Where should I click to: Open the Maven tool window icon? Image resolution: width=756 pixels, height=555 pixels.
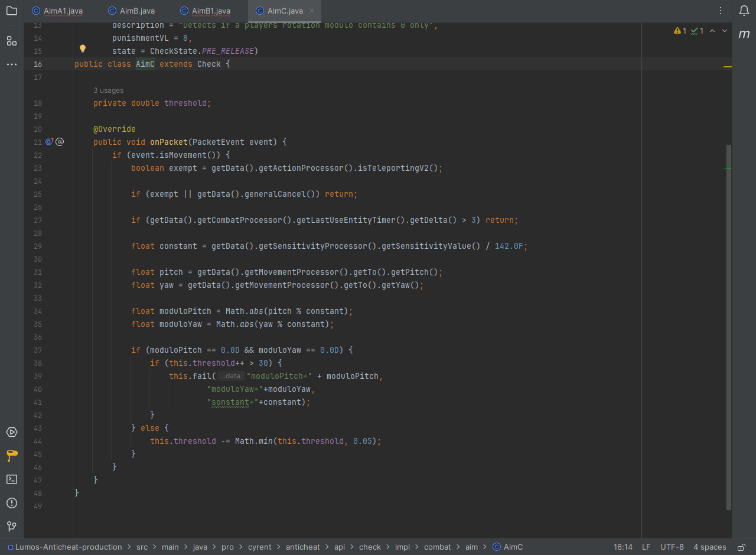(744, 34)
